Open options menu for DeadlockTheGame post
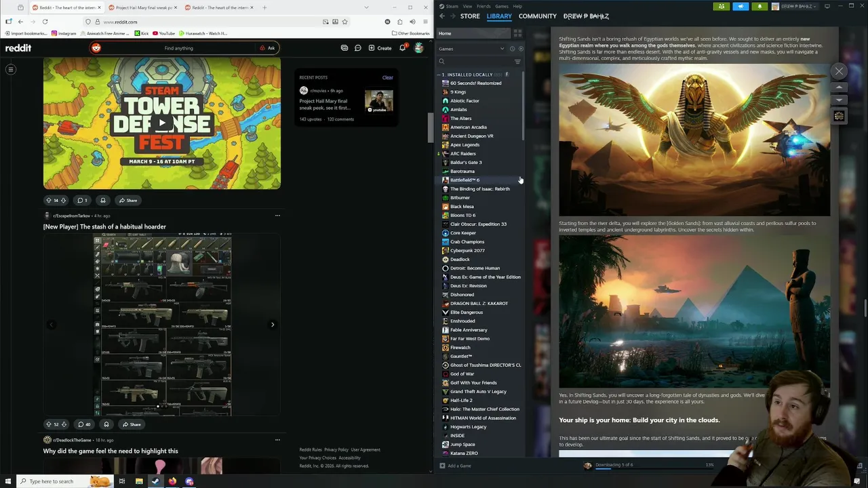Screen dimensions: 868x488 coord(277,440)
